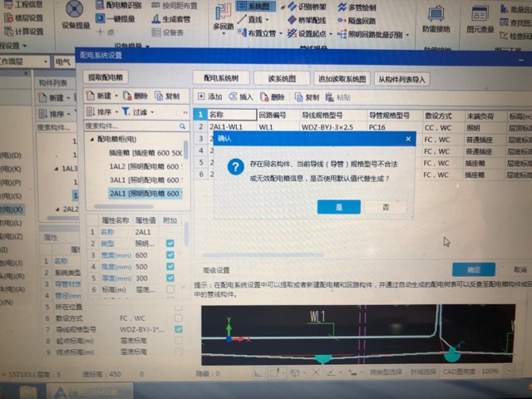
Task: Open the 直线 tool dropdown
Action: pos(268,20)
